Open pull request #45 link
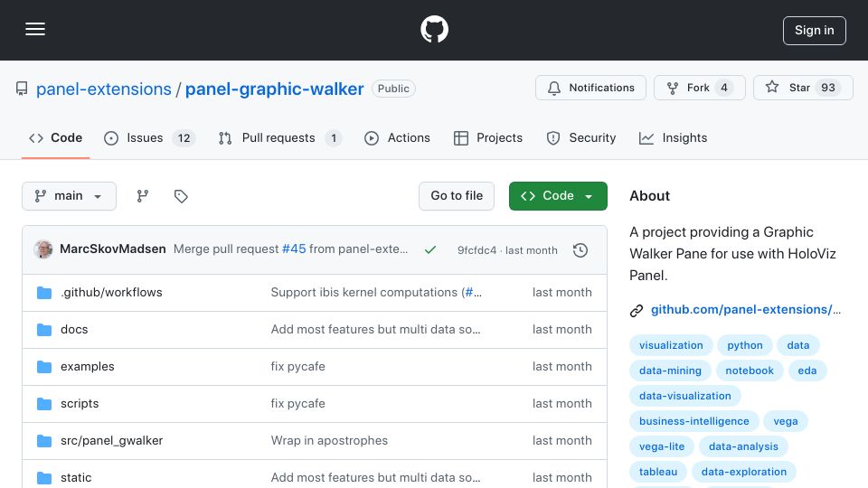 [x=294, y=249]
